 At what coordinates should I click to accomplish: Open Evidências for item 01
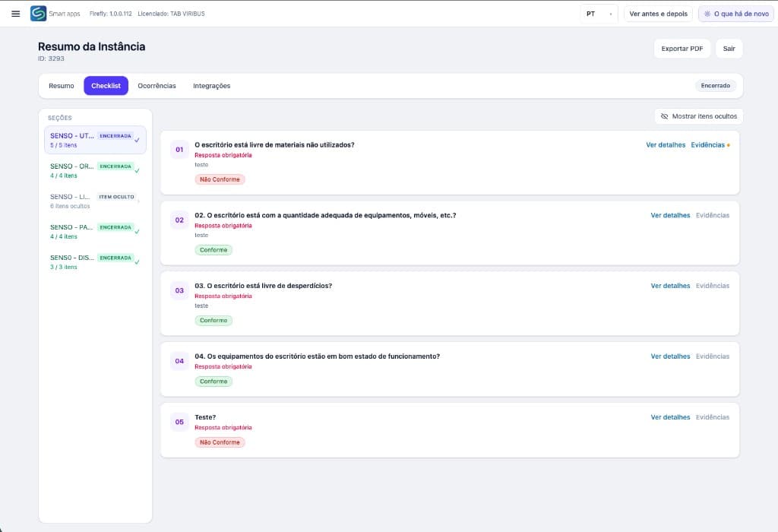pos(707,145)
